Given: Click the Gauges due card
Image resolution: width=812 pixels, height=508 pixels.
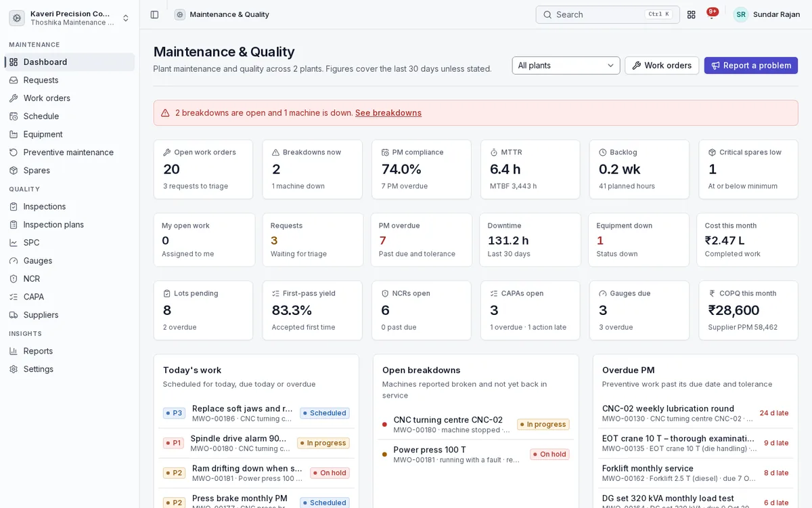Looking at the screenshot, I should click(x=639, y=310).
